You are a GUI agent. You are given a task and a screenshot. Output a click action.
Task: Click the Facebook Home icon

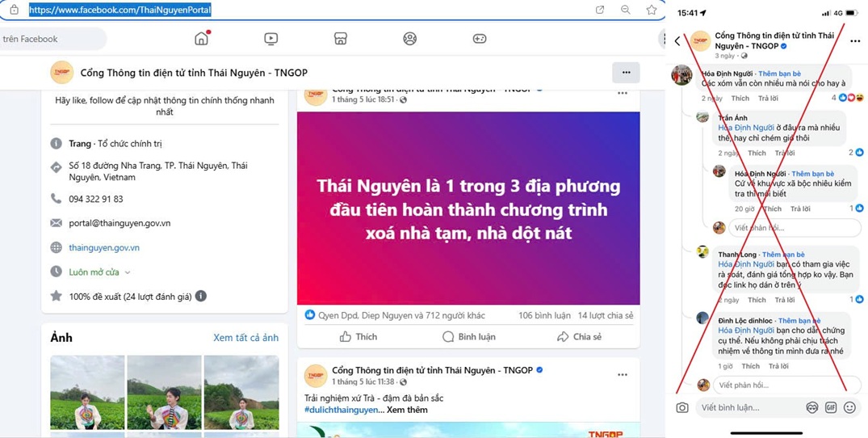coord(202,39)
